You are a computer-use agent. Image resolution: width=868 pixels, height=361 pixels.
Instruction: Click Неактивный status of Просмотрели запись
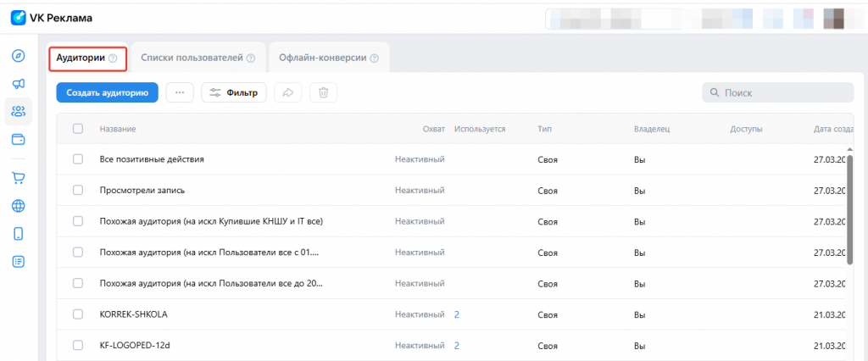[420, 191]
